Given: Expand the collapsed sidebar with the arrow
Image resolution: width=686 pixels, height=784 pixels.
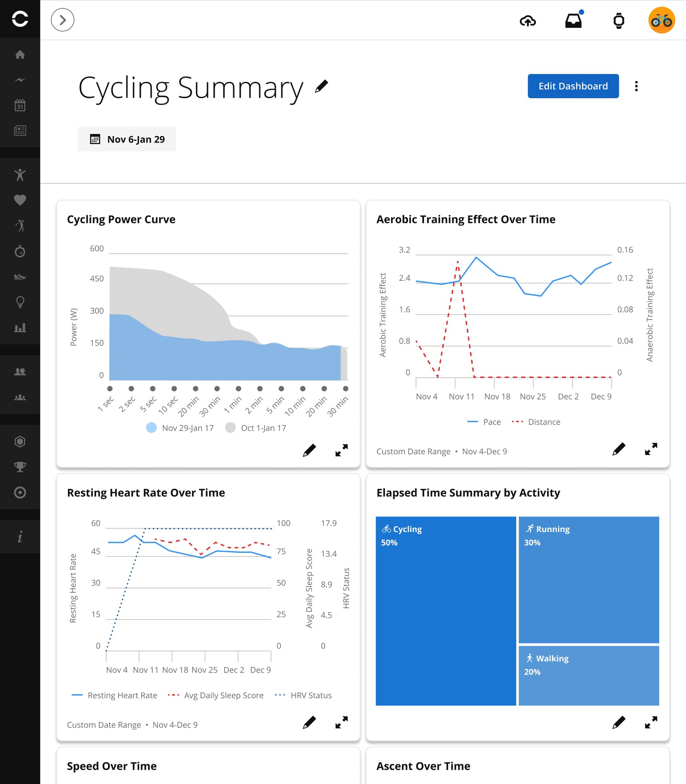Looking at the screenshot, I should tap(63, 20).
